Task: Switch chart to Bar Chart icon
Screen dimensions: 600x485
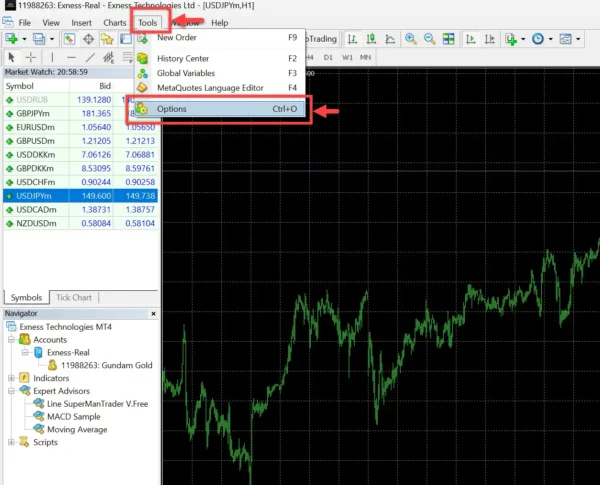Action: point(352,39)
